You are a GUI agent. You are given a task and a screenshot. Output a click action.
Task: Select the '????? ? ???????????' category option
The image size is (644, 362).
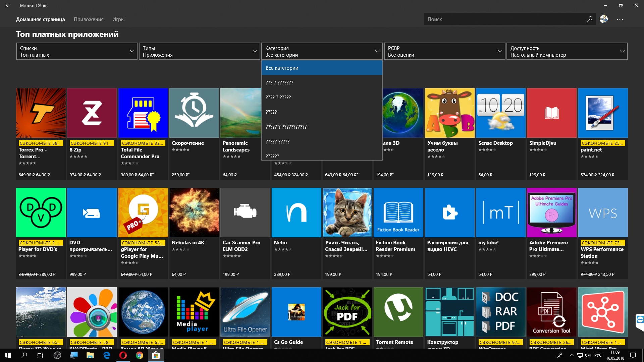coord(322,127)
